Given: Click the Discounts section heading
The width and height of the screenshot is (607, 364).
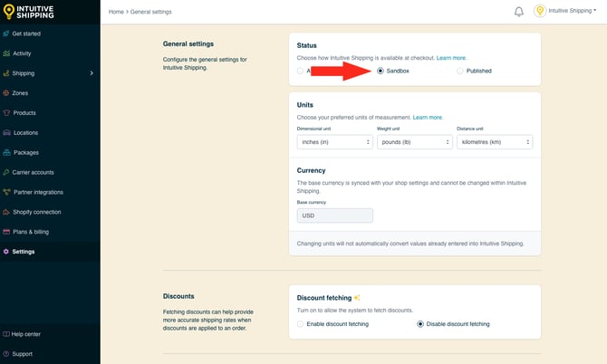Looking at the screenshot, I should 178,296.
